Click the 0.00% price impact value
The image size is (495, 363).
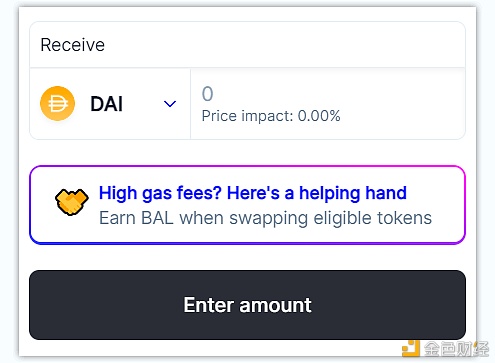point(319,116)
